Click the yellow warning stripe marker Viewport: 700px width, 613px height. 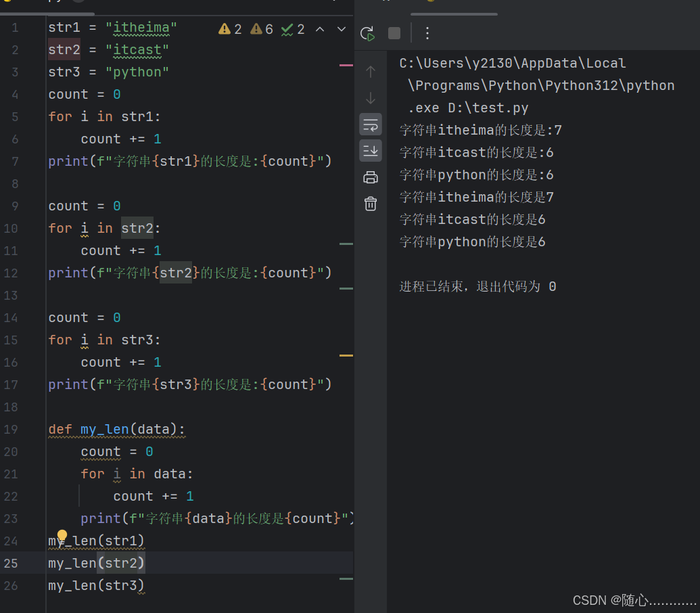pyautogui.click(x=346, y=355)
